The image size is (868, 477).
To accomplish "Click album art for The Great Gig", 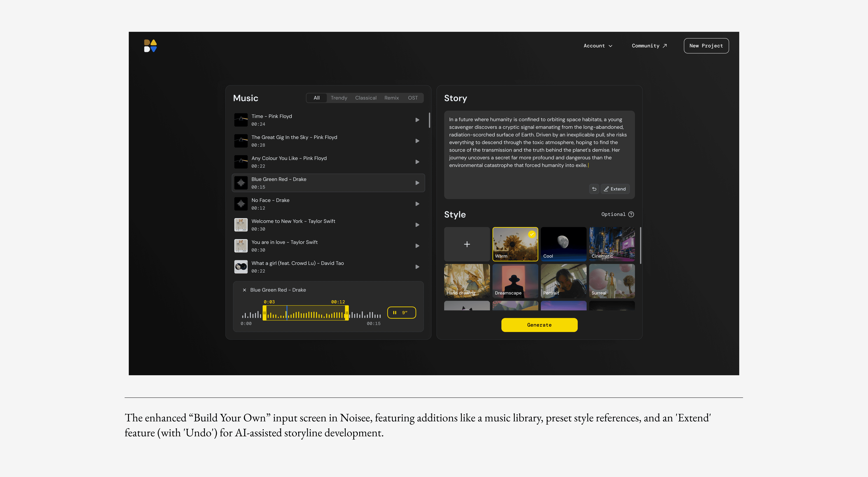I will coord(241,141).
